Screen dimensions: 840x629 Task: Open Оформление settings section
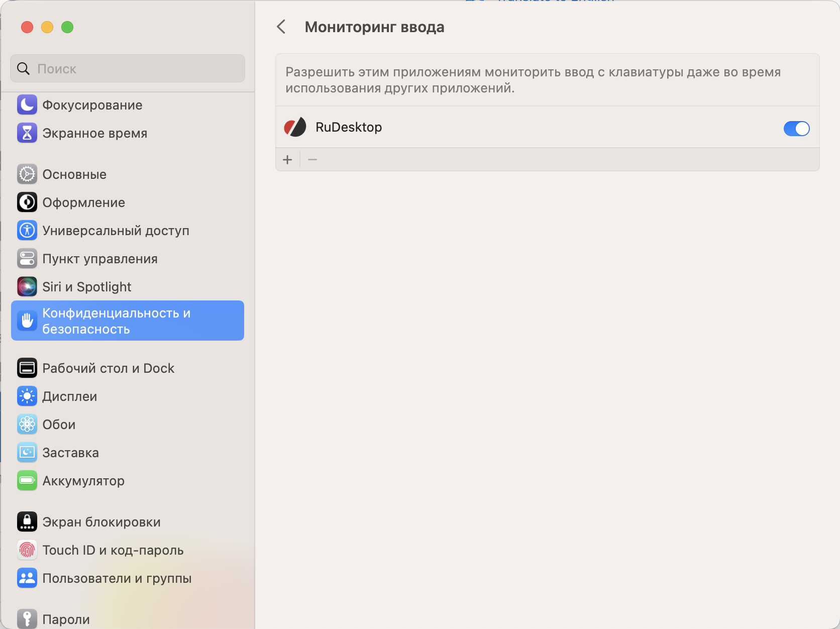click(x=83, y=202)
